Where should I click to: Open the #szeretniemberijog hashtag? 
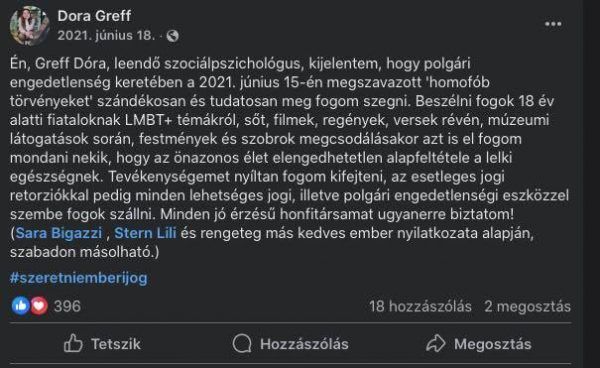[78, 278]
